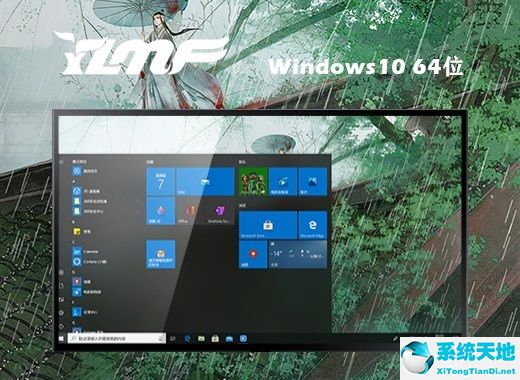The height and width of the screenshot is (380, 520).
Task: Click the Windows Start button on taskbar
Action: pos(61,339)
